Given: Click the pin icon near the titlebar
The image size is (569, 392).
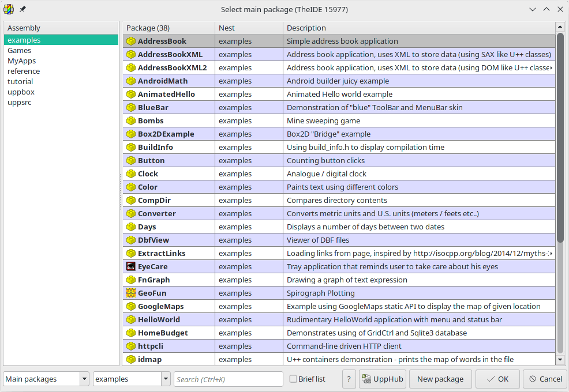Looking at the screenshot, I should click(x=22, y=9).
